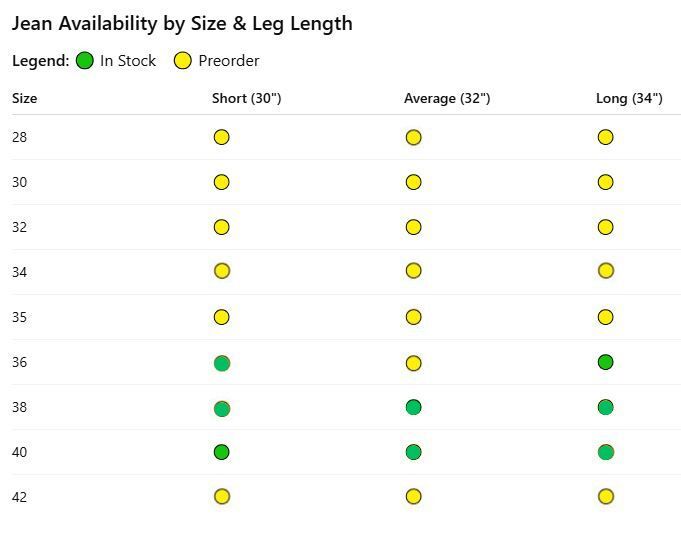The image size is (681, 534).
Task: Click size 30 Long preorder dot
Action: click(x=605, y=182)
